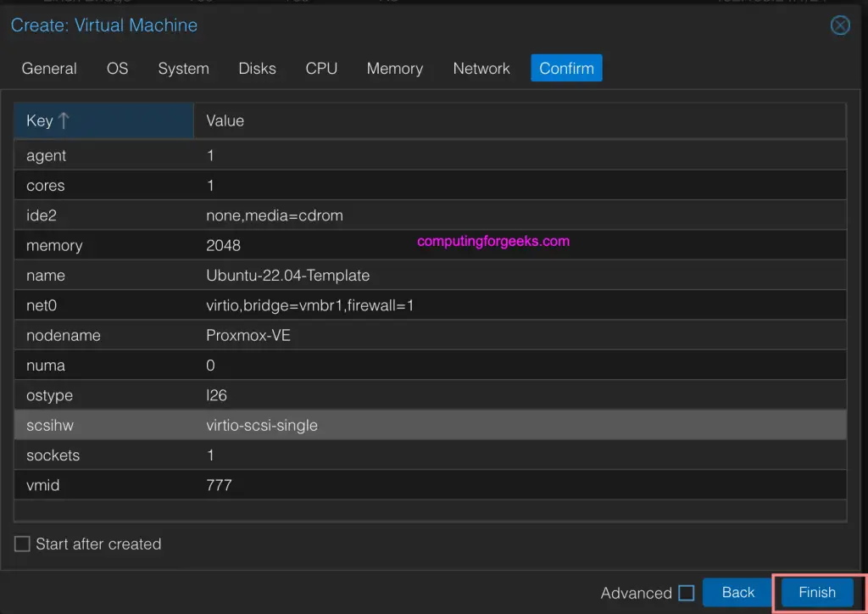This screenshot has height=614, width=868.
Task: Select the scsihw key cell
Action: (103, 425)
